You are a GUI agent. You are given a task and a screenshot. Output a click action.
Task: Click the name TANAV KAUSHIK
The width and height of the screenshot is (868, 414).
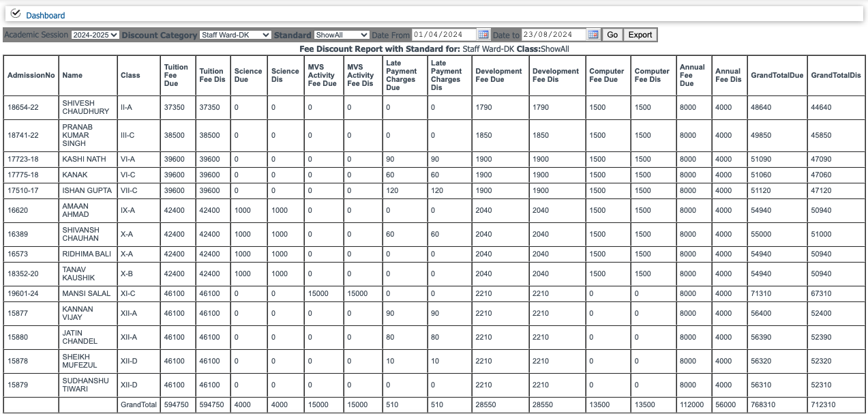pos(78,273)
